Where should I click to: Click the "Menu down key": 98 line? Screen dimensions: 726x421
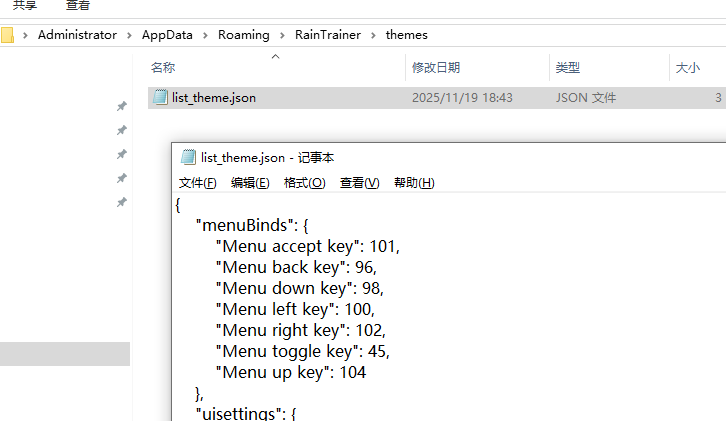pyautogui.click(x=300, y=289)
